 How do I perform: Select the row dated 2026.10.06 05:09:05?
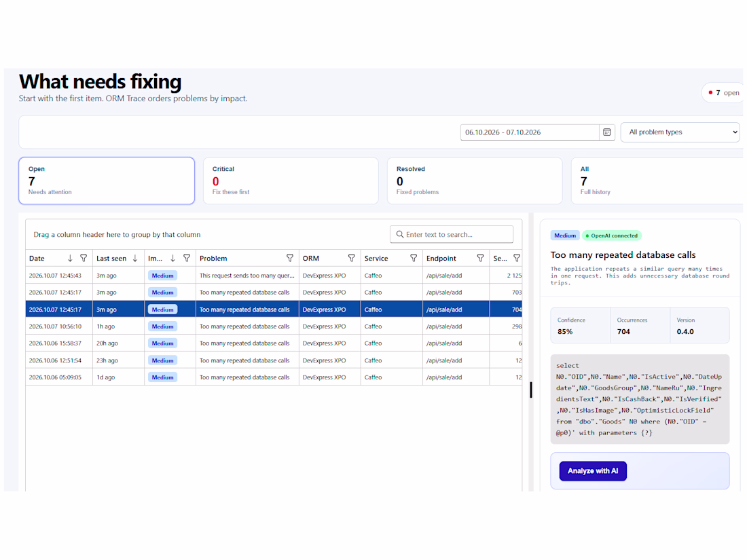click(274, 377)
